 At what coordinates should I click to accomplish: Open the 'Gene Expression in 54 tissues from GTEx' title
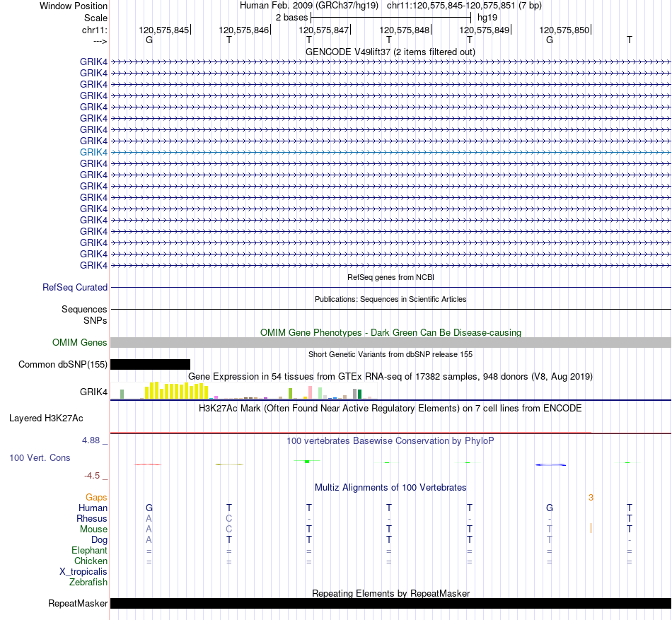(390, 376)
